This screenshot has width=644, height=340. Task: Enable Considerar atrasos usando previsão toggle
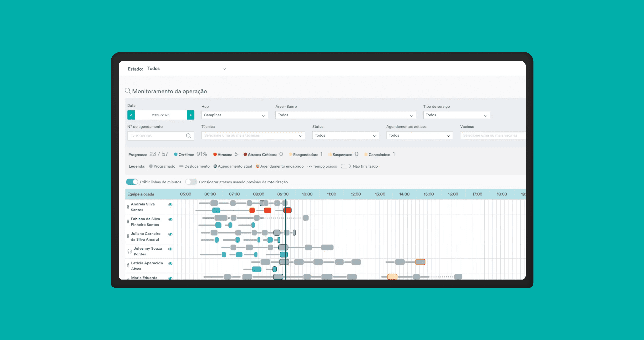point(191,182)
